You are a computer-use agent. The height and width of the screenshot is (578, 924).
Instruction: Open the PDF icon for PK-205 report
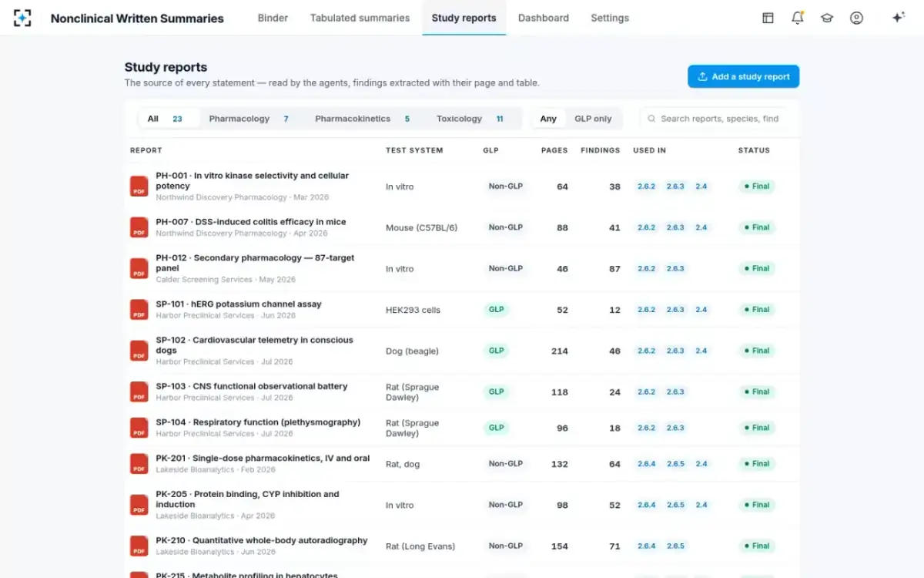(139, 505)
